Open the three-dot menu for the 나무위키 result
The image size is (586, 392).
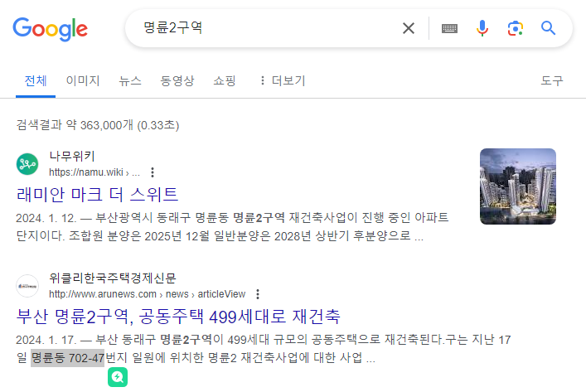[x=153, y=172]
